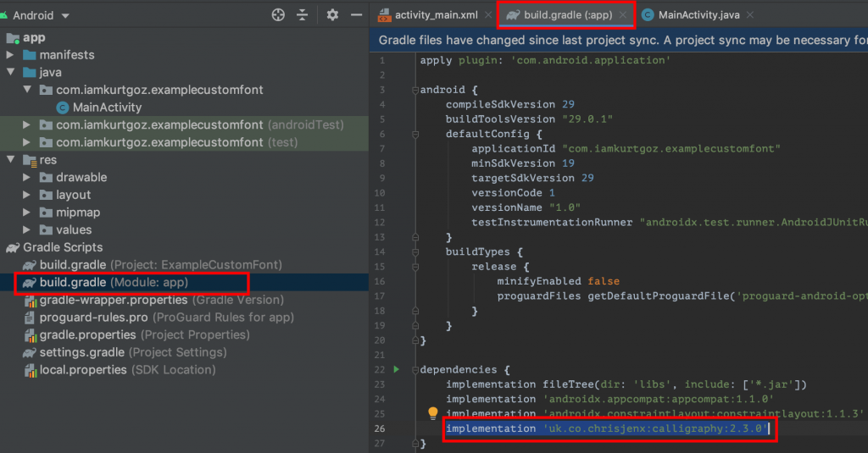
Task: Expand the (test) package
Action: click(26, 142)
